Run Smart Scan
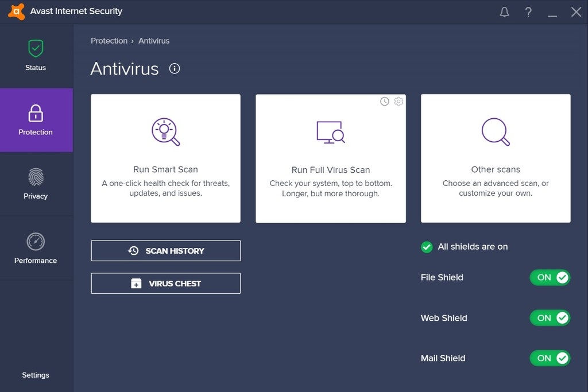 (x=165, y=158)
